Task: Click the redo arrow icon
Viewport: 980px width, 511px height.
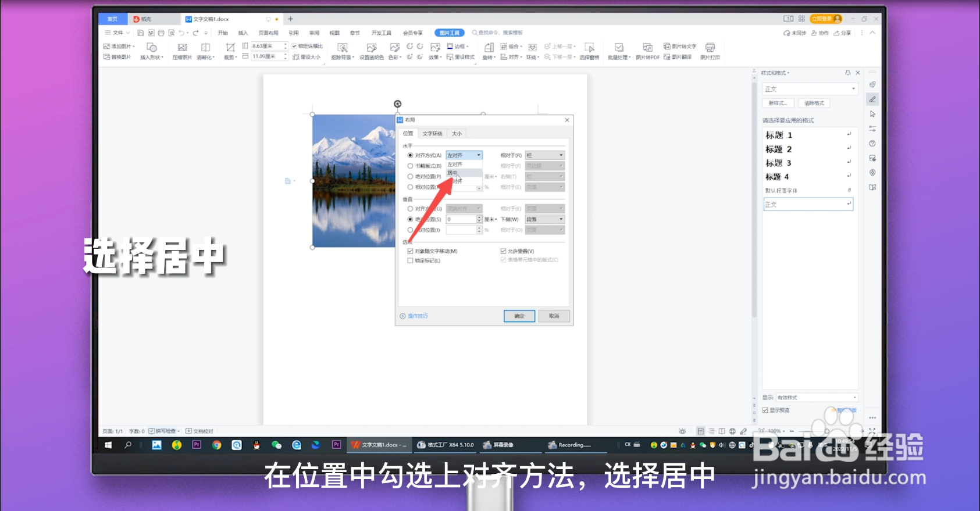Action: pos(196,33)
